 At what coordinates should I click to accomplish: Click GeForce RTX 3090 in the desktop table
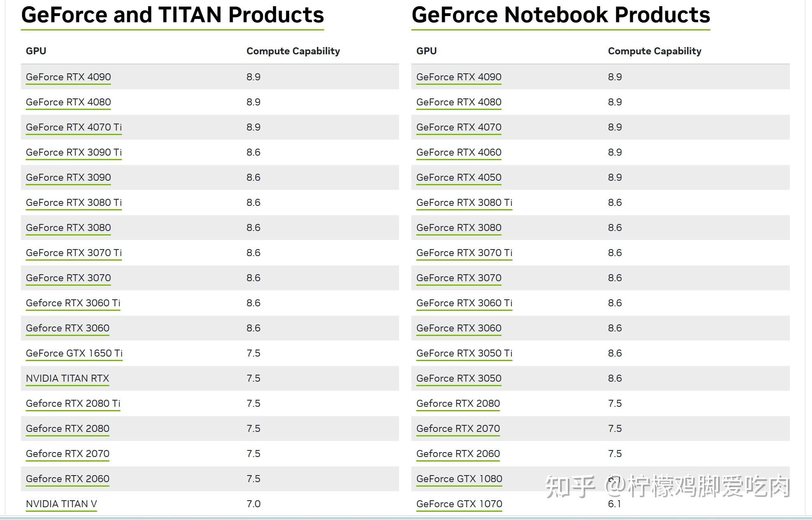68,177
